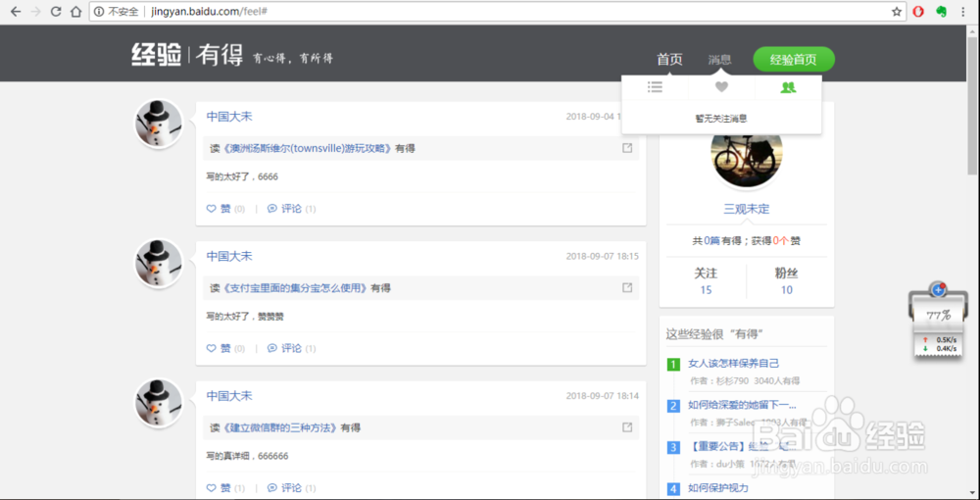Click the 消息 navigation item
The height and width of the screenshot is (500, 980).
[x=719, y=60]
